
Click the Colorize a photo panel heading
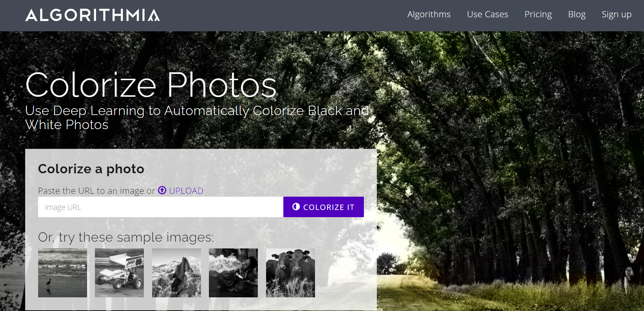[91, 169]
